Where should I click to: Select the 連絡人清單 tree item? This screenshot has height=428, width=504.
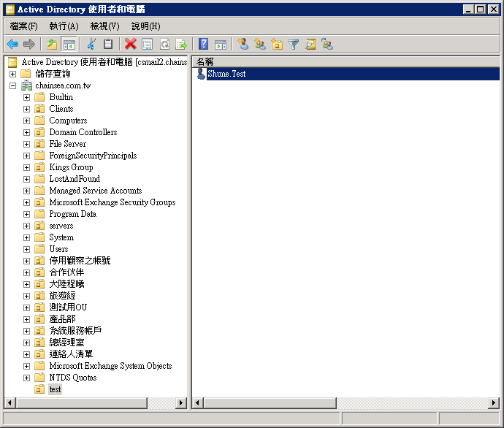pos(71,354)
